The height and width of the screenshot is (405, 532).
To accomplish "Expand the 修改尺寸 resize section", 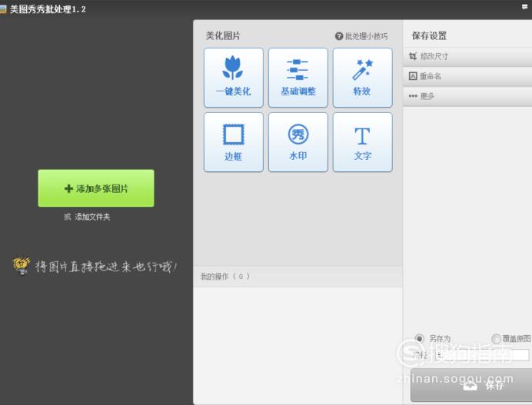I will 467,56.
